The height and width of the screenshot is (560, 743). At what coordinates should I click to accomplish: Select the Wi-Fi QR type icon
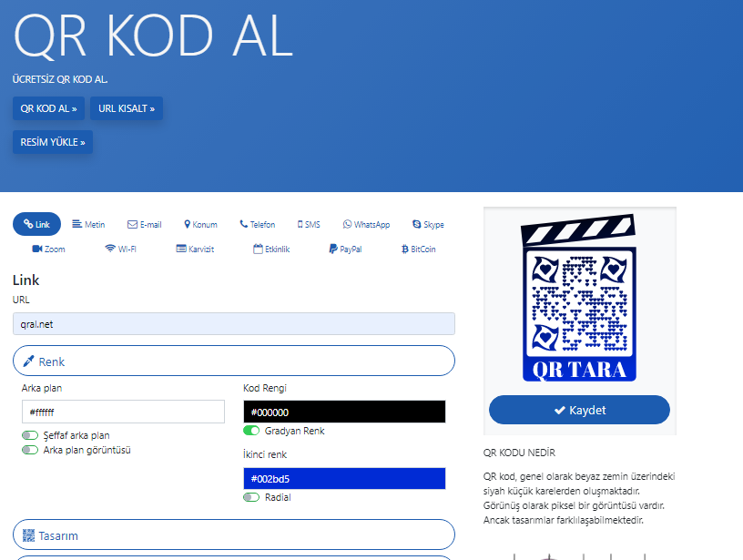[109, 249]
